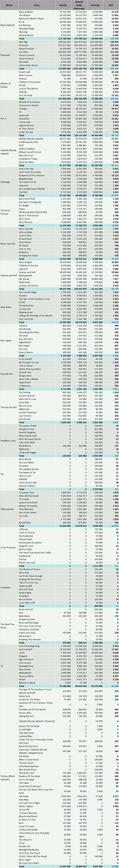119x868 pixels.
Task: Select the Sabotage album cell
Action: coord(9,182)
